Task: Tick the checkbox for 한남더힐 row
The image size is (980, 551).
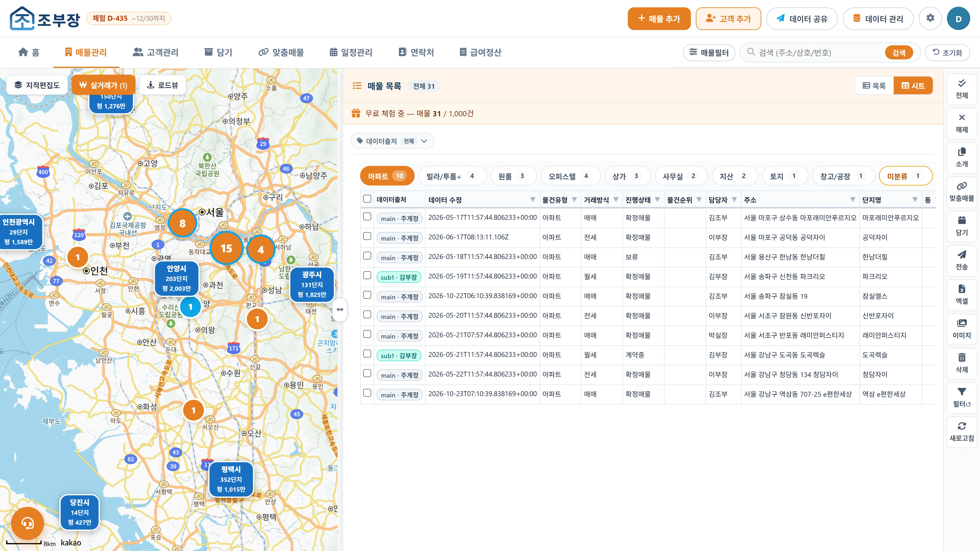Action: [x=367, y=256]
